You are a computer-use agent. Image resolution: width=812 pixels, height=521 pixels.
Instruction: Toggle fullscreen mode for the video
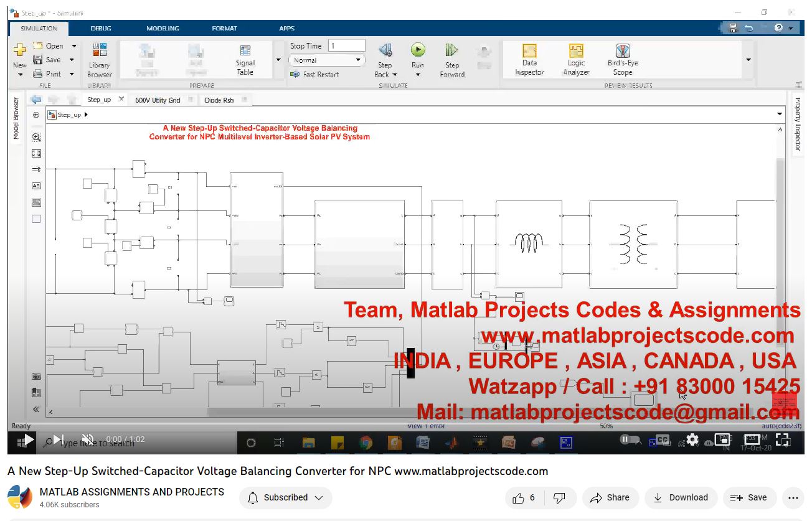783,439
